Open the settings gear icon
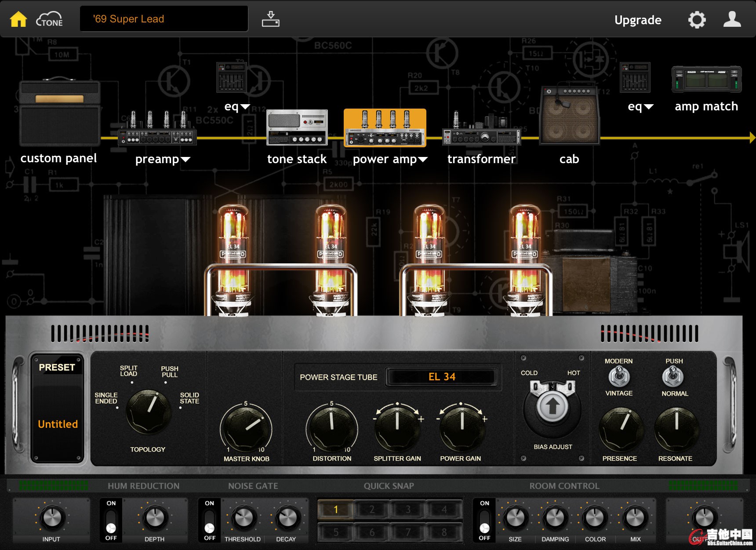The width and height of the screenshot is (756, 550). (697, 20)
